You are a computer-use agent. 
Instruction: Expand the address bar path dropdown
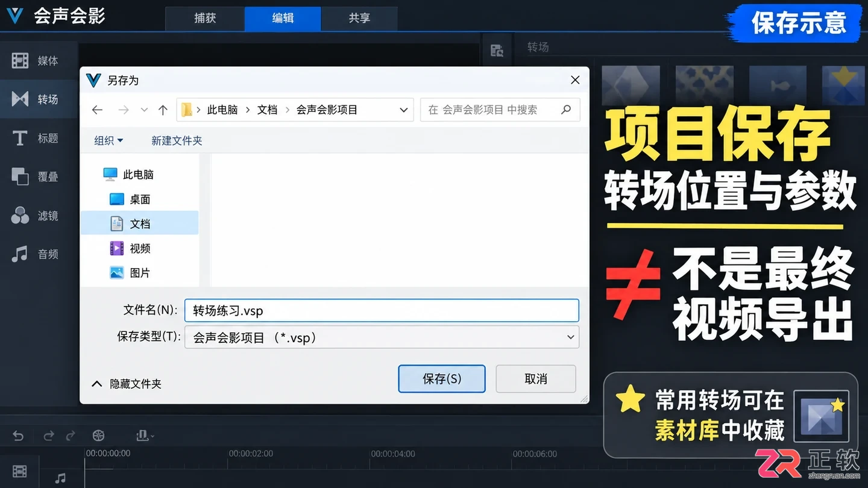pyautogui.click(x=403, y=110)
